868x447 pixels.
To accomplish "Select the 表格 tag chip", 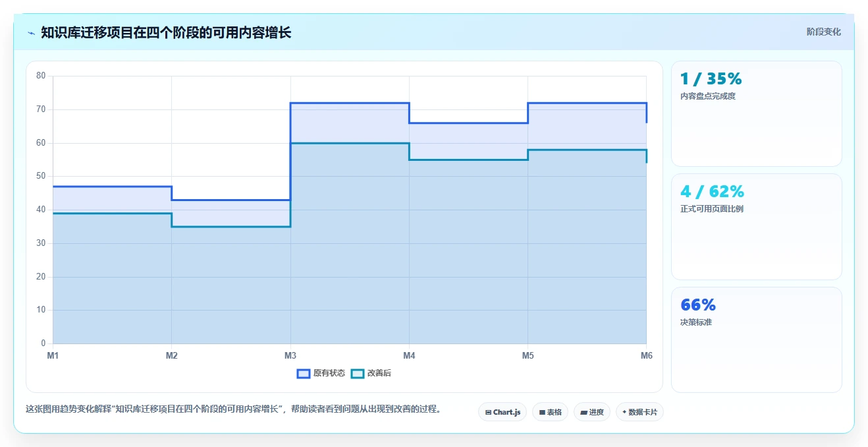I will pyautogui.click(x=550, y=412).
